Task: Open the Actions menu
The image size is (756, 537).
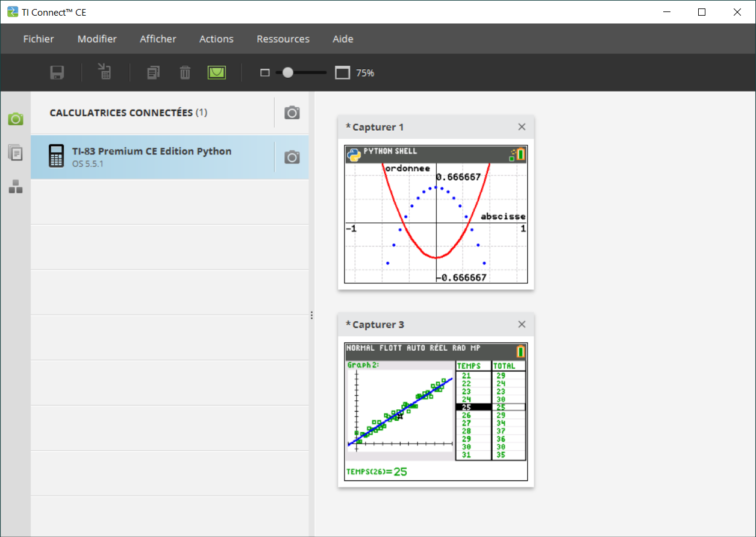Action: 216,39
